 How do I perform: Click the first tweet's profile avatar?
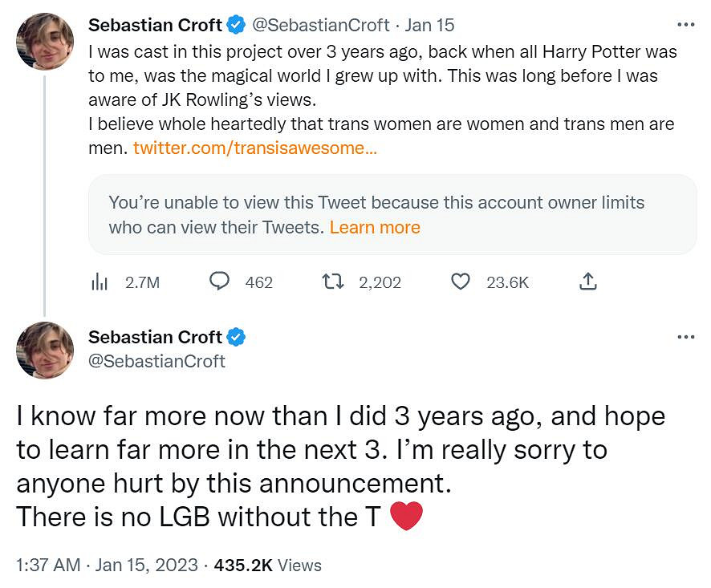click(45, 41)
